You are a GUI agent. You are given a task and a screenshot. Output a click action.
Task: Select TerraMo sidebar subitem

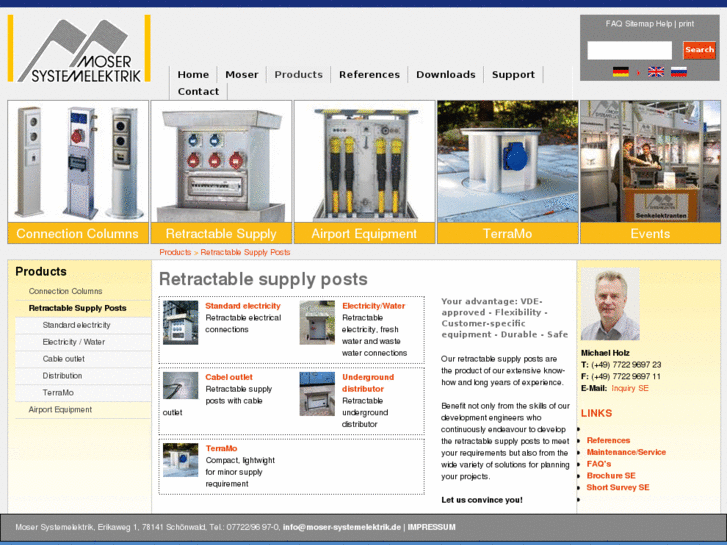[x=58, y=393]
